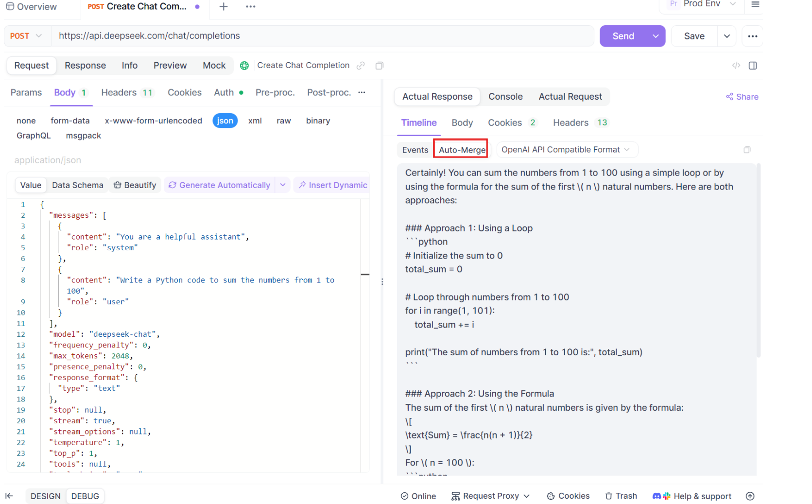Select raw body type
Viewport: 812px width, 504px height.
tap(284, 121)
